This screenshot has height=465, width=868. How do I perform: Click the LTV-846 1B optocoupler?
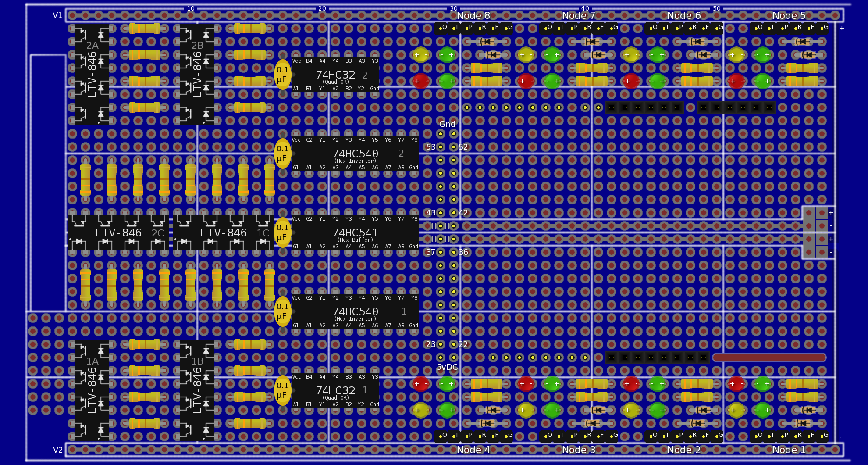(197, 390)
